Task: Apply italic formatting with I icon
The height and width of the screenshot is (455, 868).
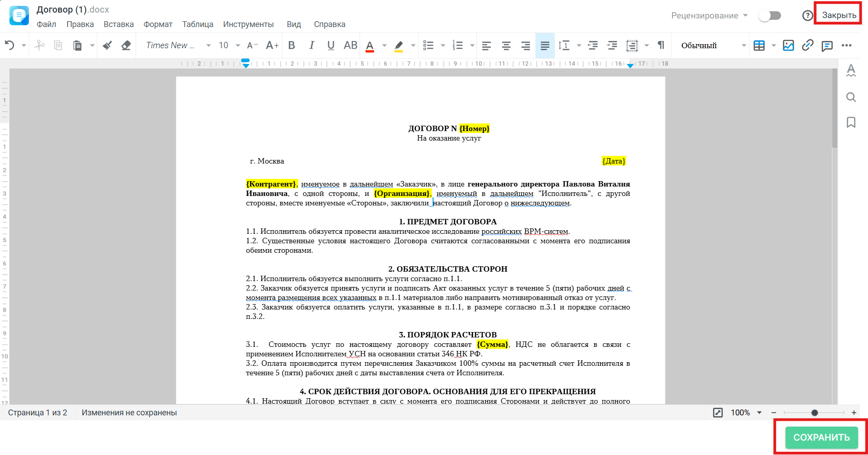Action: click(x=311, y=45)
